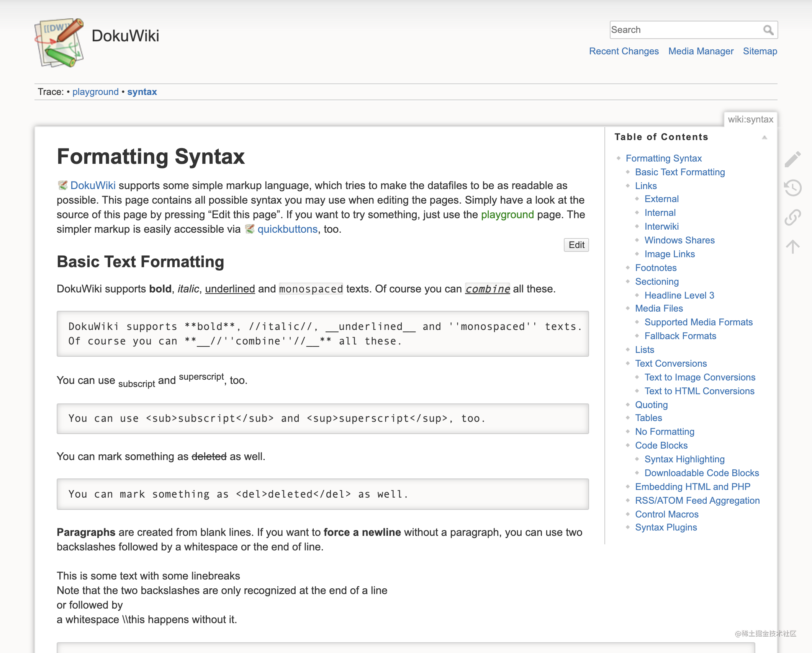The image size is (812, 653).
Task: Click the Text to Image Conversions TOC link
Action: [700, 377]
